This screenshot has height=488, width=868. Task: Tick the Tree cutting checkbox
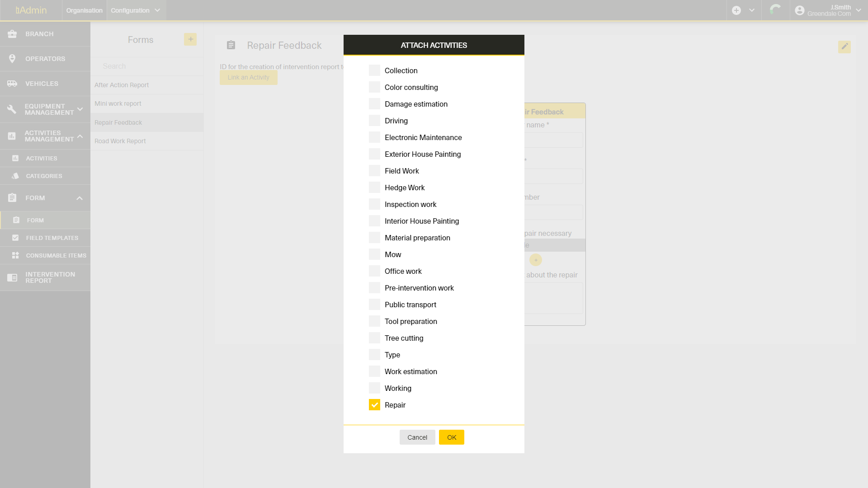point(374,338)
